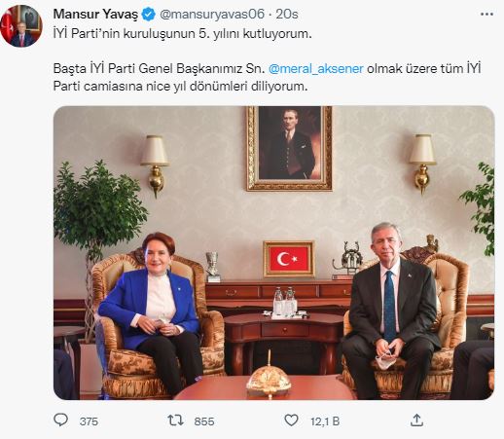Click the framed Turkish flag in the photo

point(289,259)
